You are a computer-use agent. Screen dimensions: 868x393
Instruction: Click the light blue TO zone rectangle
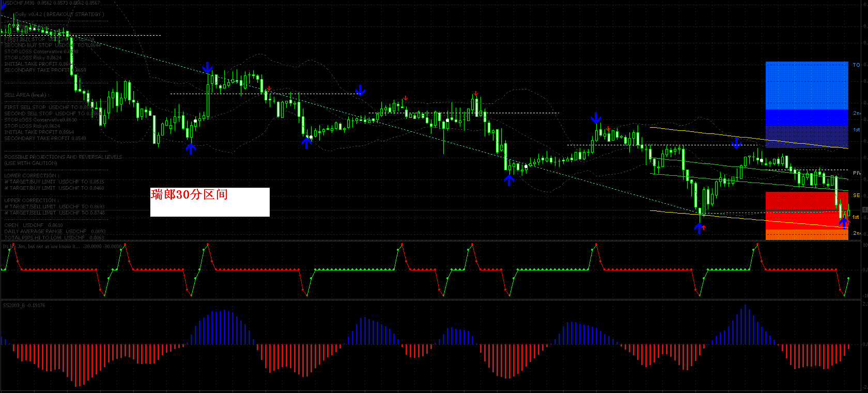(807, 86)
